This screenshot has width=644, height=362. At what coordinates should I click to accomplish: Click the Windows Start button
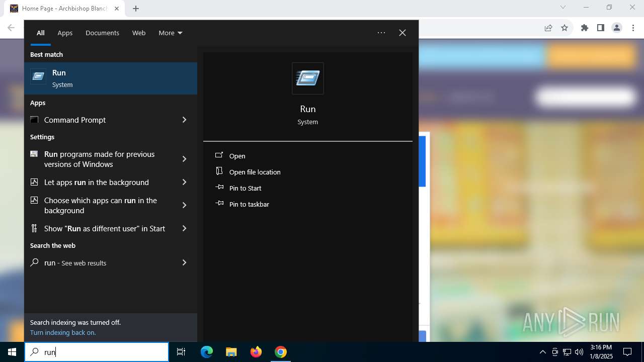pos(12,352)
